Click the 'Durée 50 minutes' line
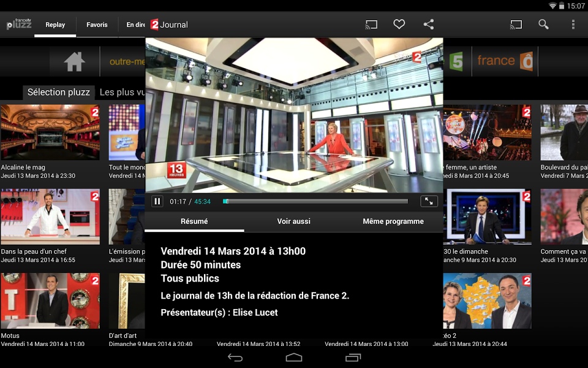 tap(201, 265)
